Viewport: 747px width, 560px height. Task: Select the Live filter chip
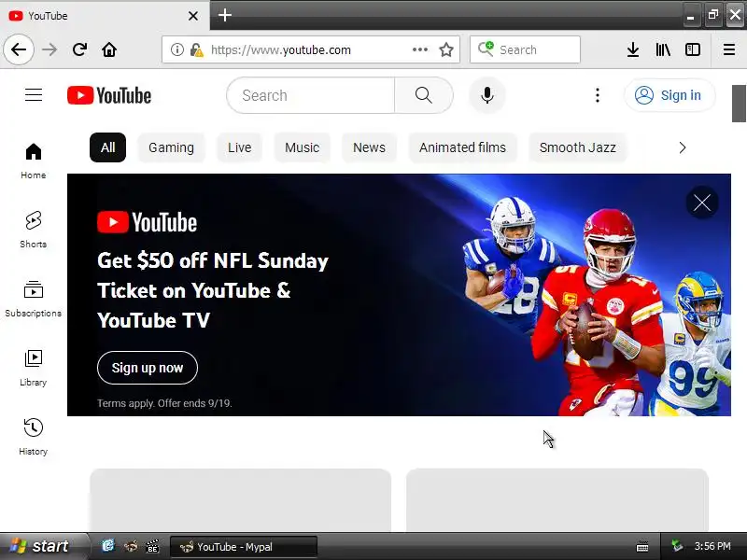pos(239,147)
